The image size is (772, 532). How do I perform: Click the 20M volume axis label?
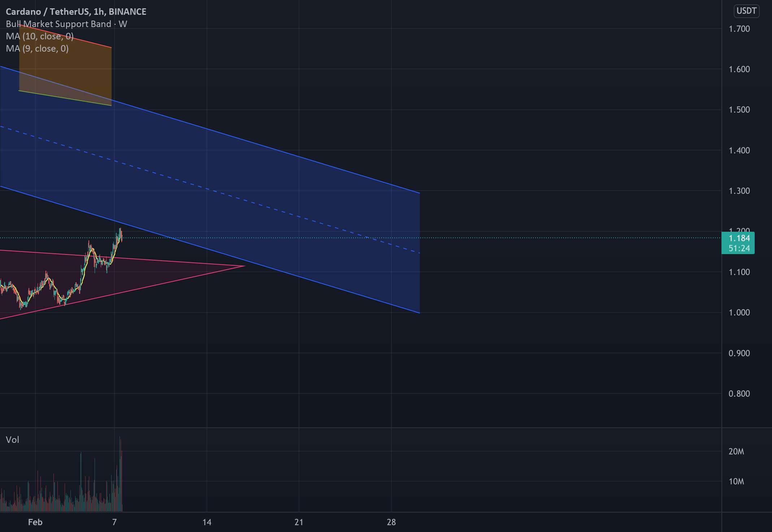[736, 451]
